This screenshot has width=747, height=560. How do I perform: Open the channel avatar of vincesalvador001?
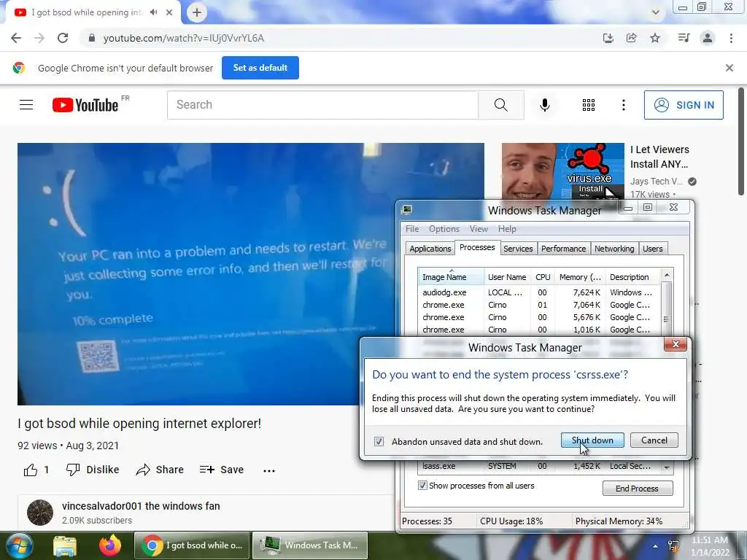[x=40, y=513]
